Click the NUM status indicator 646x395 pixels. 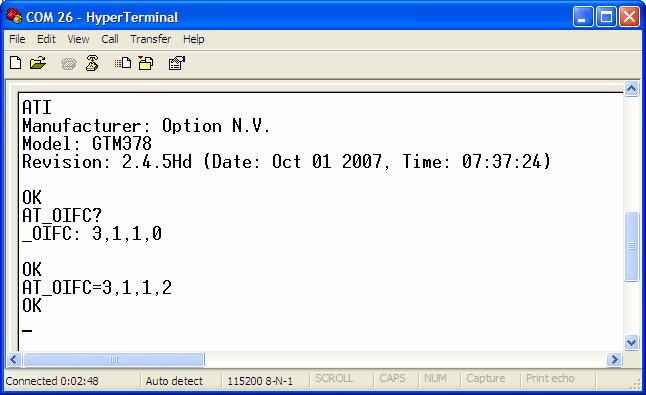pyautogui.click(x=435, y=379)
